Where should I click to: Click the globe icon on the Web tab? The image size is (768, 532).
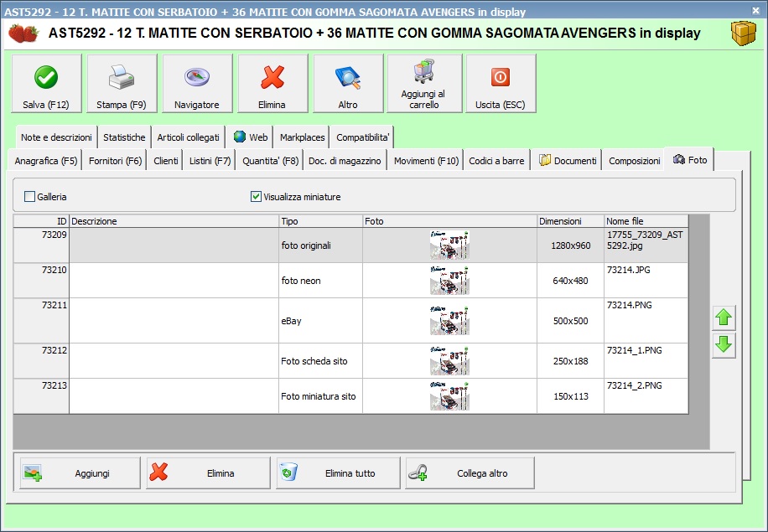tap(240, 137)
